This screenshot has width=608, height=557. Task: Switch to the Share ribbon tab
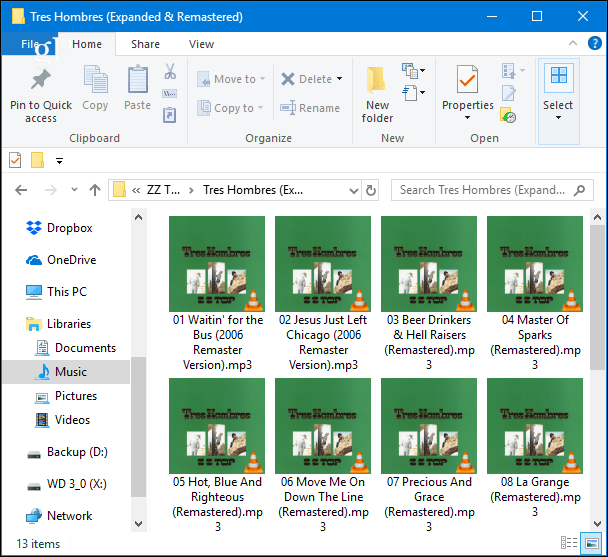145,44
